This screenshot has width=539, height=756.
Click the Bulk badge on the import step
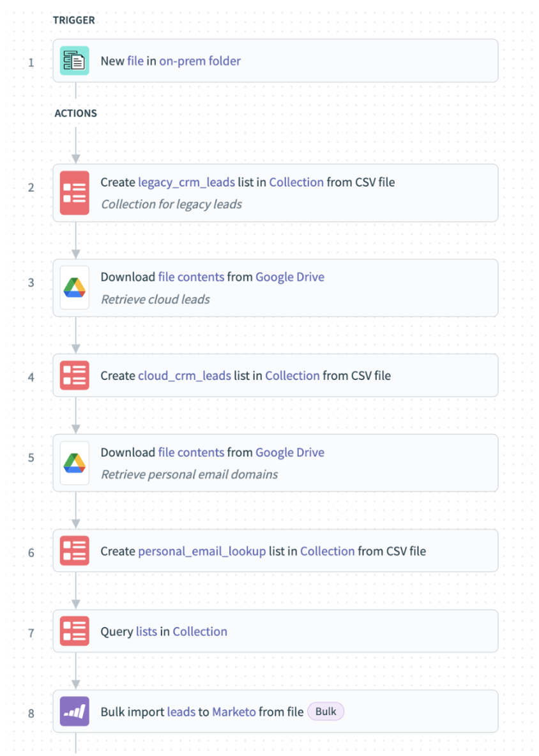pyautogui.click(x=326, y=711)
